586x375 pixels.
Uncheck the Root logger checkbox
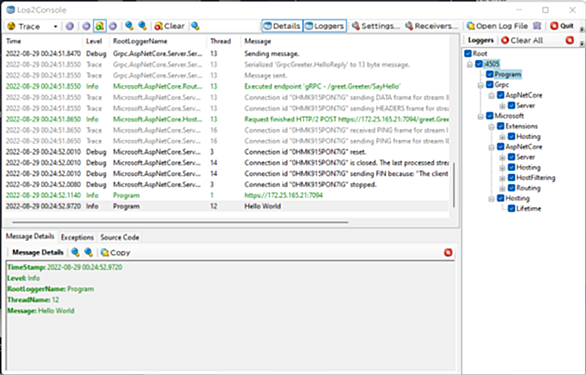(x=468, y=53)
